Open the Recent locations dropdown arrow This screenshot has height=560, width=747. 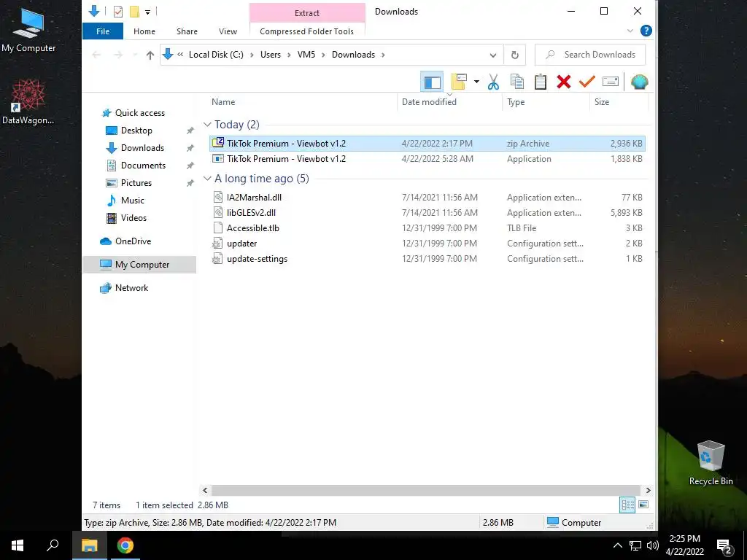135,55
